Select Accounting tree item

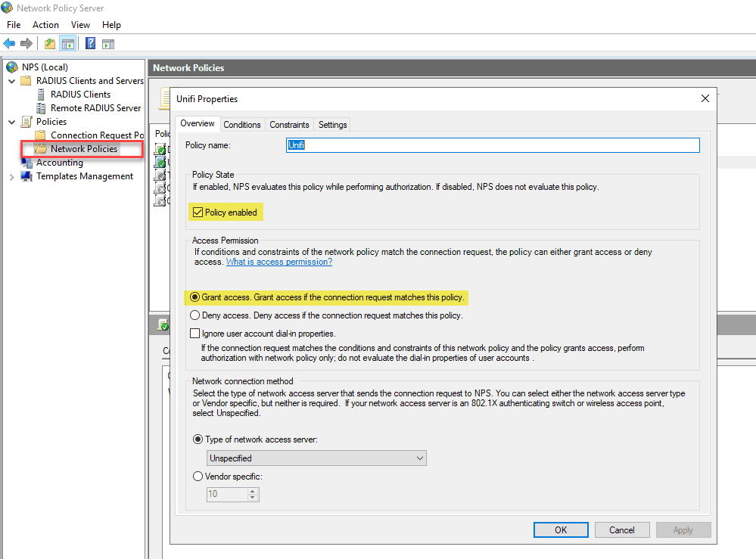coord(60,163)
